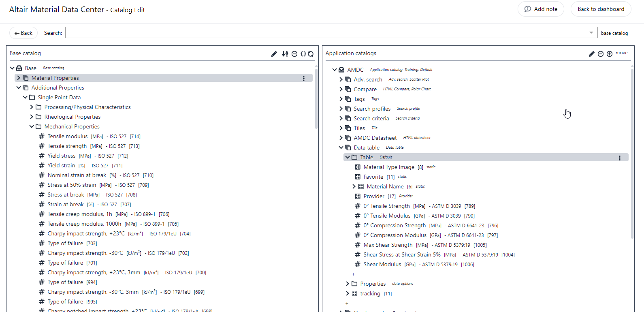This screenshot has width=644, height=312.
Task: Click hash icon next to Tensile modulus
Action: tap(42, 136)
